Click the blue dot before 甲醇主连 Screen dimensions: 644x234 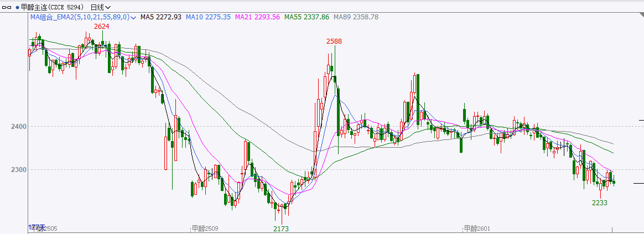pos(17,7)
